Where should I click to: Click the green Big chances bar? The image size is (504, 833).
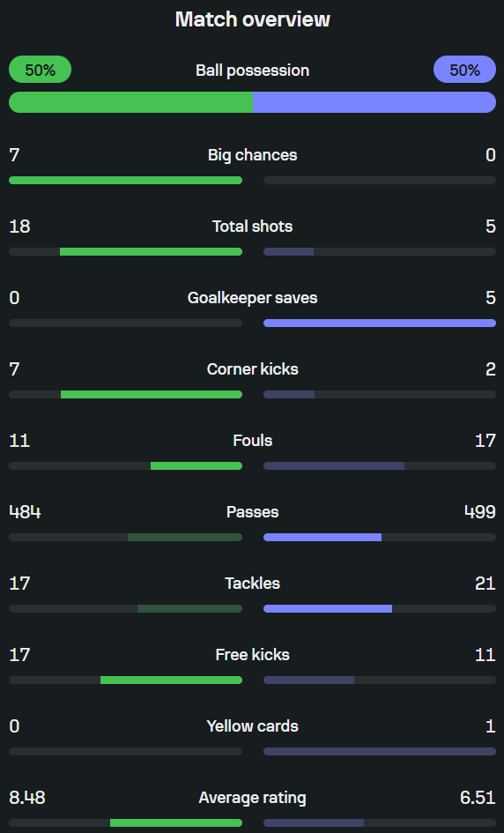tap(125, 181)
